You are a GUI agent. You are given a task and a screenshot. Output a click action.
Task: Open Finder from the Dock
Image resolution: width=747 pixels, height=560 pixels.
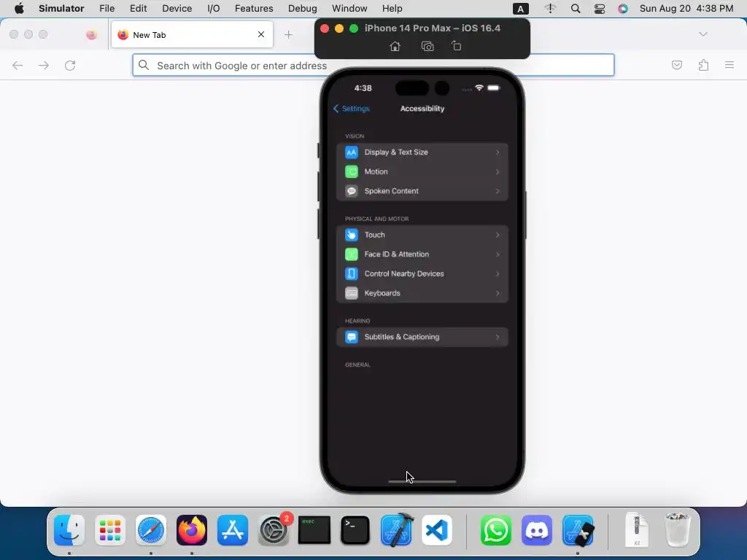coord(69,530)
